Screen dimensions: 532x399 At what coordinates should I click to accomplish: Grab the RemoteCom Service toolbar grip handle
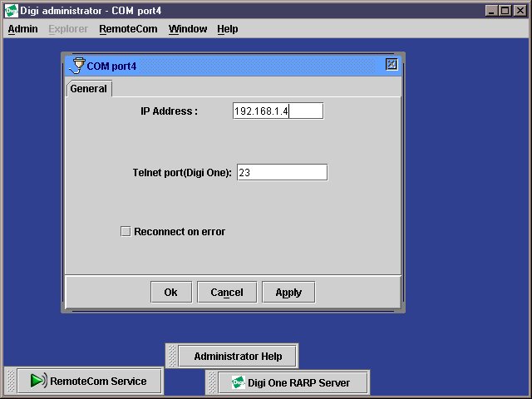point(11,381)
